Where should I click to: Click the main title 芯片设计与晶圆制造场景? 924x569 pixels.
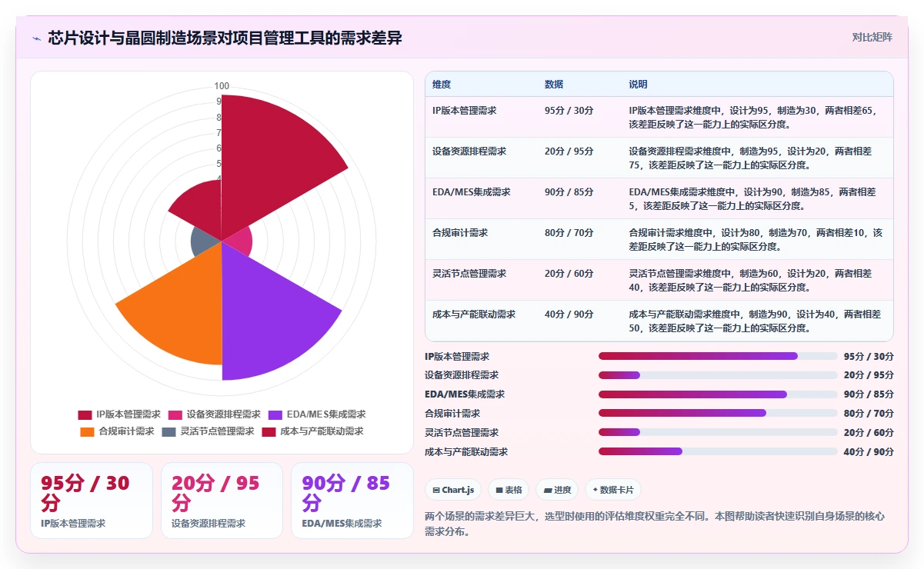[225, 38]
